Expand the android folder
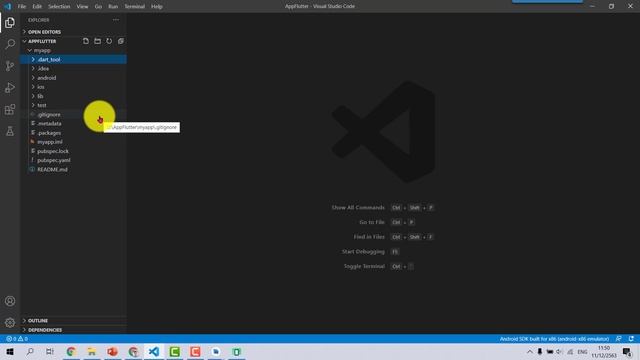 73,78
